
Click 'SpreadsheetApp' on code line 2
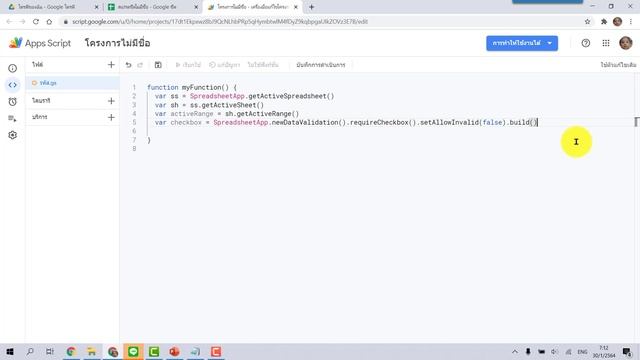[x=217, y=96]
